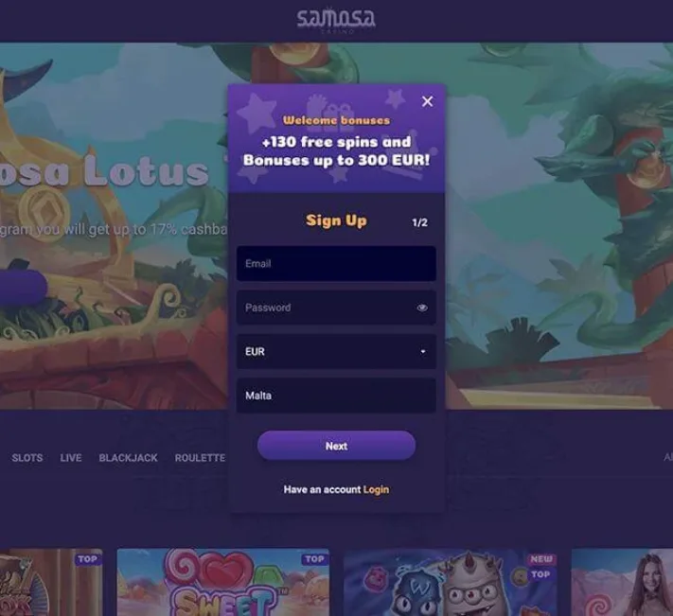Close the welcome bonuses sign-up popup
This screenshot has width=673, height=616.
(x=427, y=101)
